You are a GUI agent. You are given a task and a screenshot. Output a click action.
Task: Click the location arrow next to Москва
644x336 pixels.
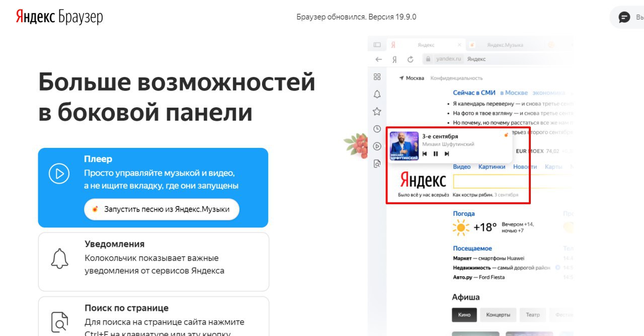401,78
